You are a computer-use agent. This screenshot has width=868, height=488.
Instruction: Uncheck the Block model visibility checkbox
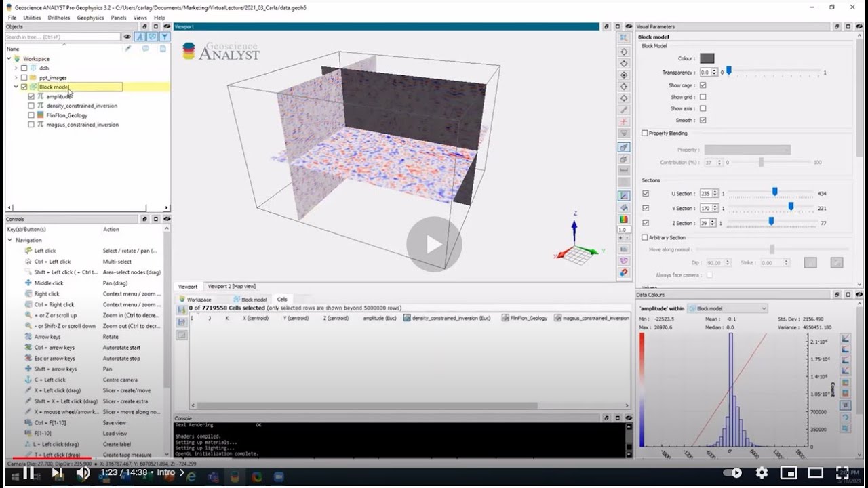tap(24, 87)
